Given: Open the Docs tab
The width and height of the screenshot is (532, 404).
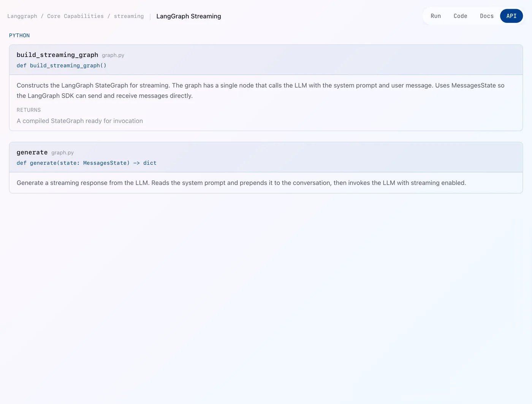Looking at the screenshot, I should 486,16.
